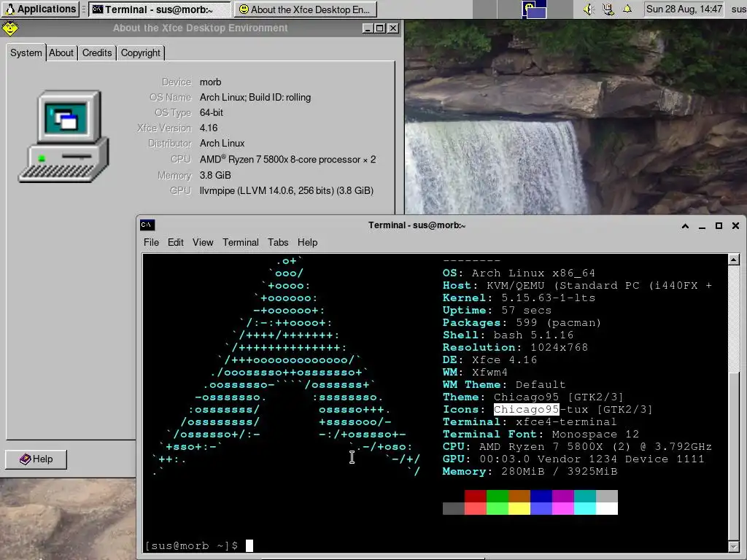Viewport: 747px width, 560px height.
Task: Click the device name morb in About dialog
Action: tap(211, 82)
